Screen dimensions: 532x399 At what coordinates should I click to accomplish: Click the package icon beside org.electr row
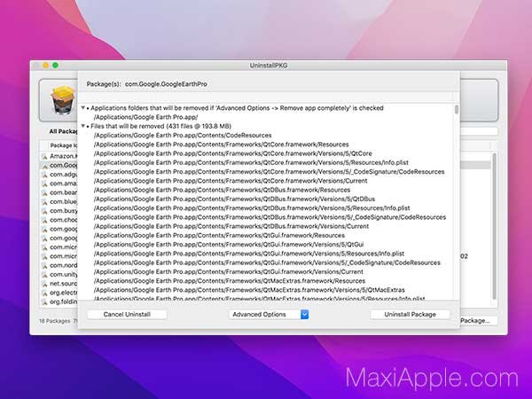point(44,293)
